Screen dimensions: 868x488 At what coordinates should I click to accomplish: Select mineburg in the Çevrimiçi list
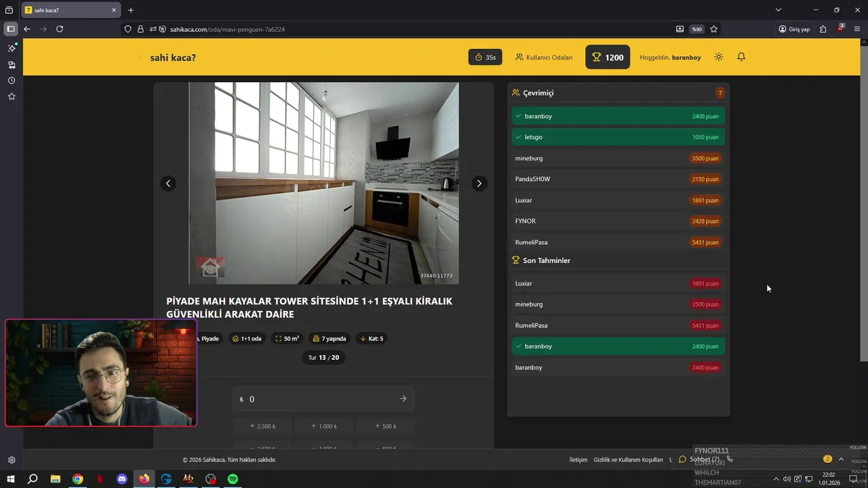tap(618, 158)
